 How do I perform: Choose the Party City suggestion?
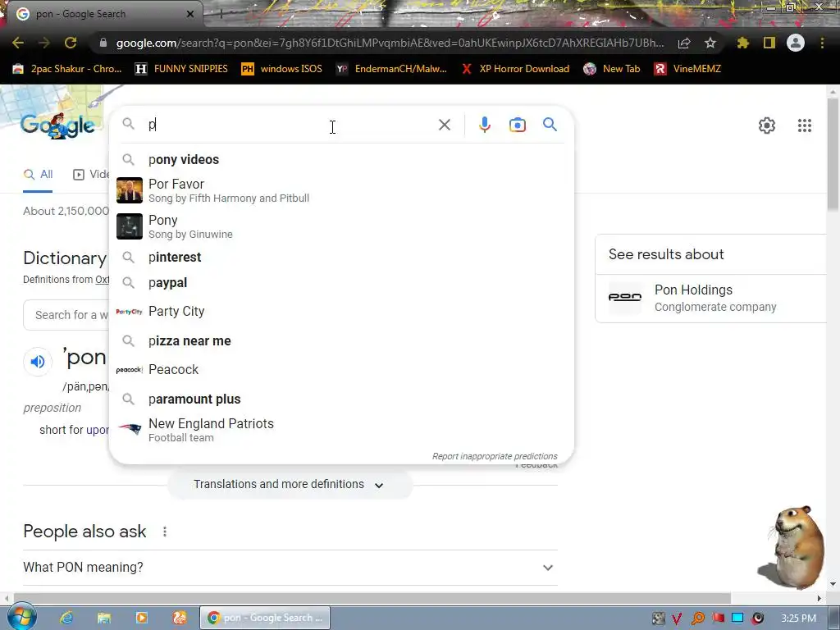341,311
